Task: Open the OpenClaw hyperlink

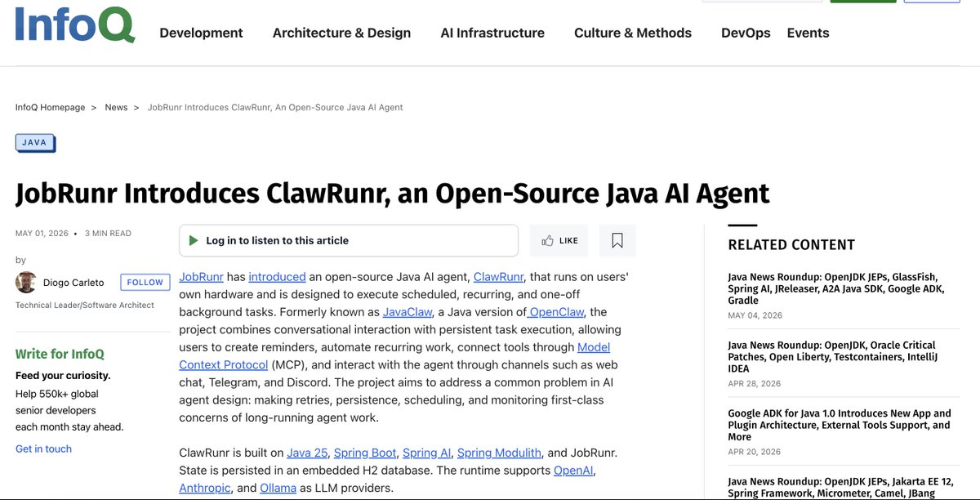Action: 556,312
